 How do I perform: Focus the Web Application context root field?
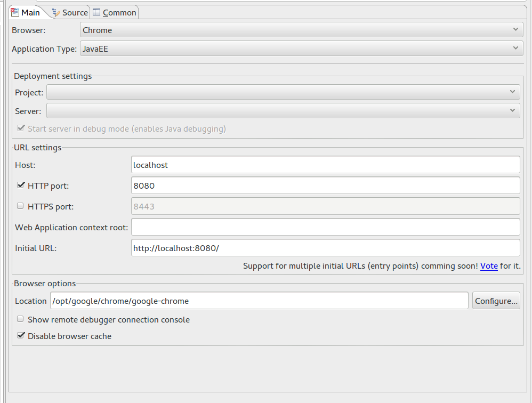[325, 227]
